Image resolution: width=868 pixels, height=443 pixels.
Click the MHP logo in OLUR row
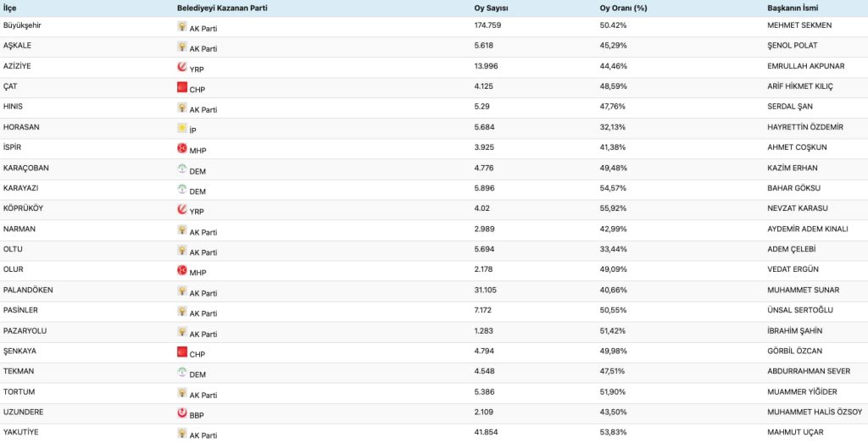(181, 270)
